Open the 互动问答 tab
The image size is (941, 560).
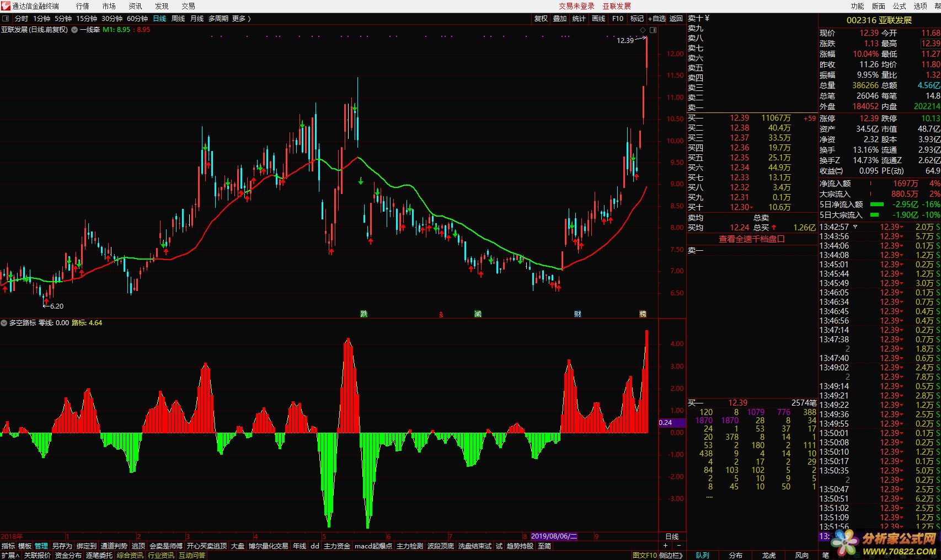point(192,556)
